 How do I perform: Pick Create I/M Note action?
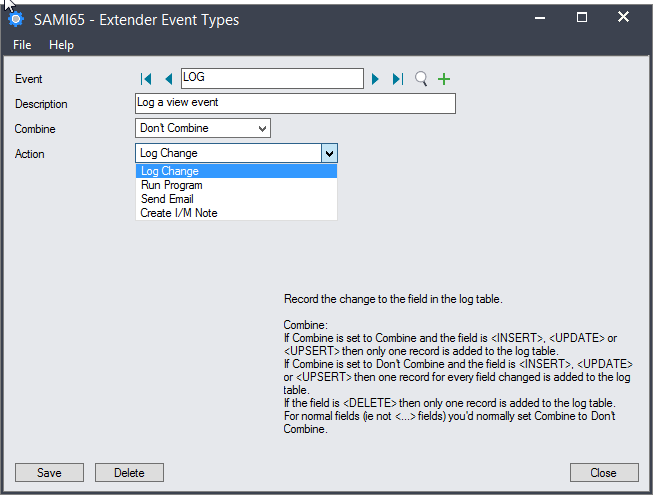coord(178,213)
